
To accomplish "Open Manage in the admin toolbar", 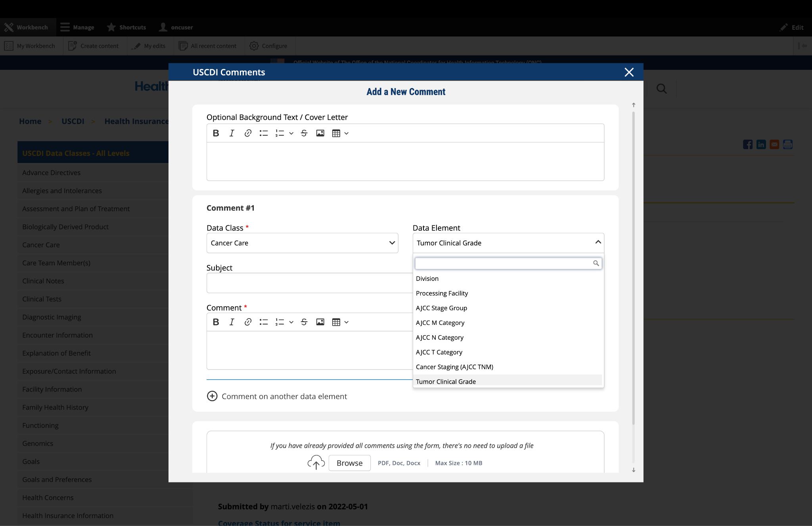I will point(77,27).
